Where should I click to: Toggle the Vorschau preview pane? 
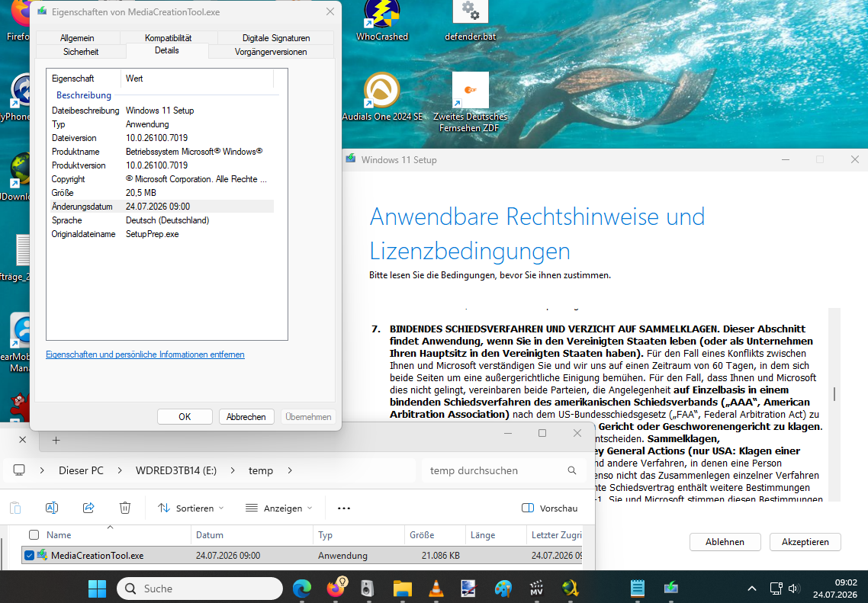pyautogui.click(x=550, y=508)
